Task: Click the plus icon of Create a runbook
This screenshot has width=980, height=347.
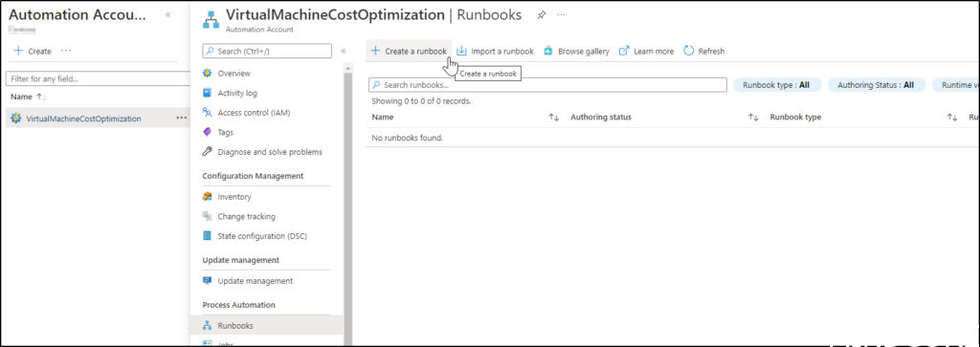Action: [x=375, y=51]
